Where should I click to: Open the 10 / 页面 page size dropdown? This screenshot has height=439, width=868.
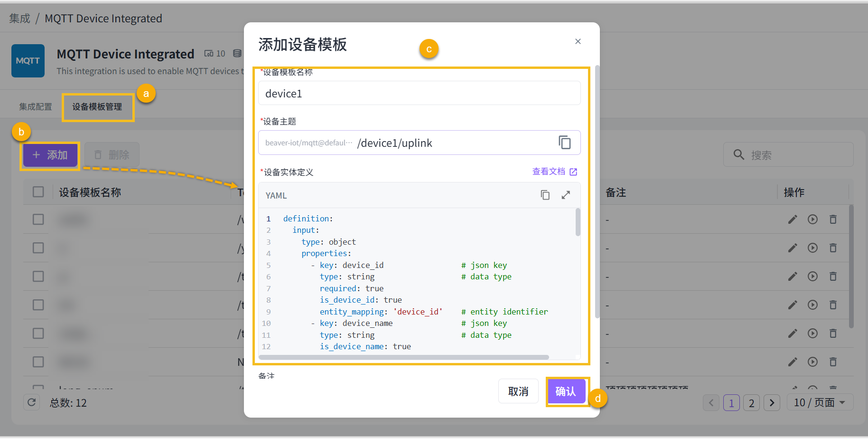(x=820, y=403)
